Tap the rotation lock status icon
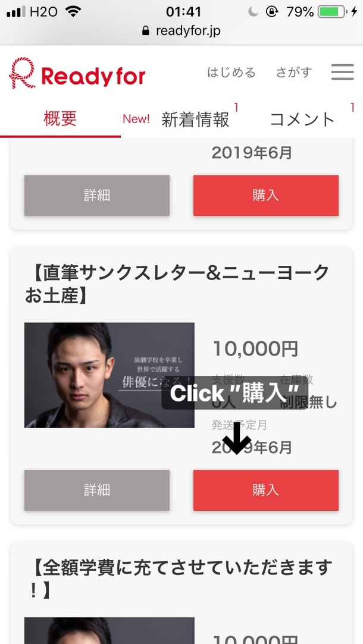Screen dimensions: 363x644 [x=272, y=12]
